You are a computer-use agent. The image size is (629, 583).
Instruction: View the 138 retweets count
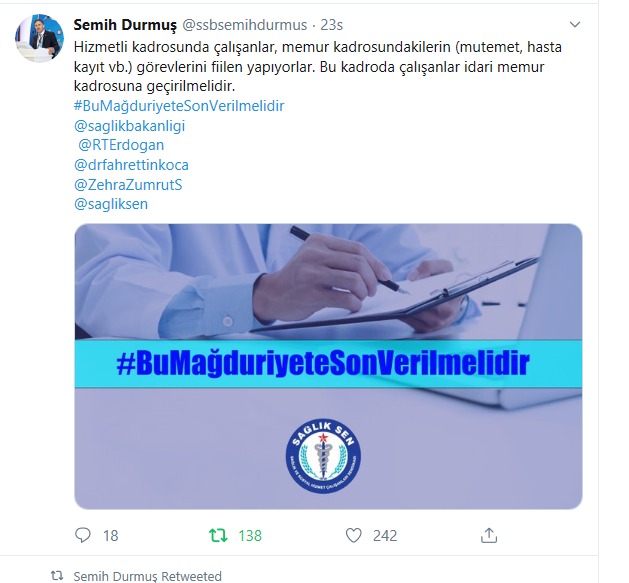(x=250, y=536)
